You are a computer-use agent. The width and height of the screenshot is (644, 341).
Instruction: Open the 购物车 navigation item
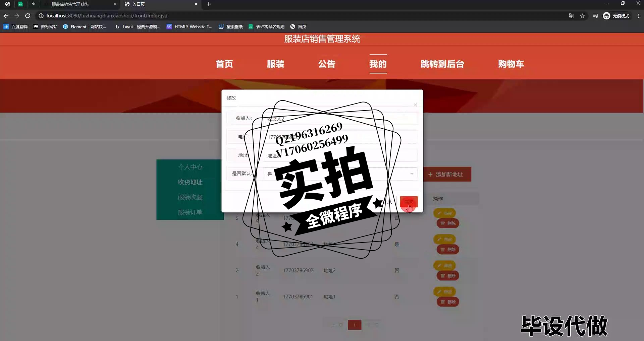pyautogui.click(x=511, y=64)
